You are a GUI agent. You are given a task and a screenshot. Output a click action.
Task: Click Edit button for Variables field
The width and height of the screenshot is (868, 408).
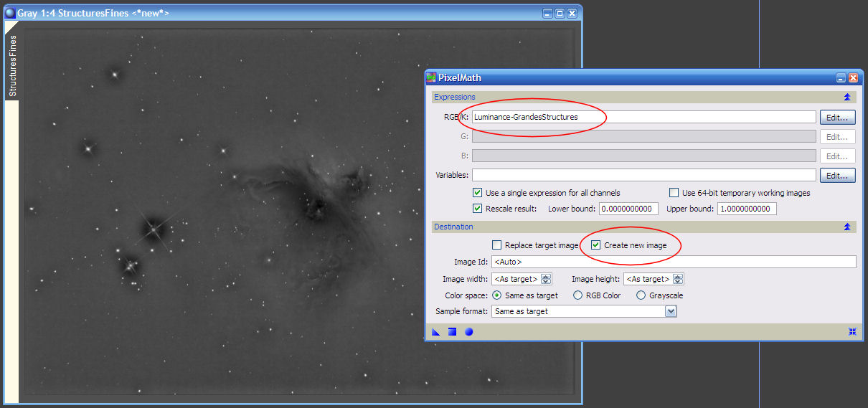837,175
